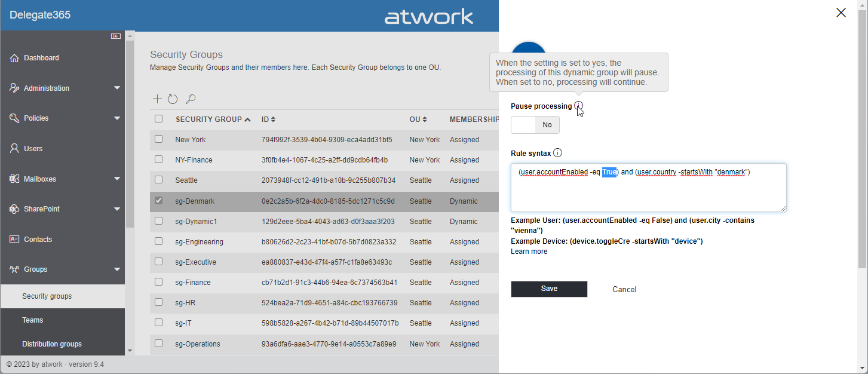Click the sg-Operations New York OU cell

click(425, 344)
